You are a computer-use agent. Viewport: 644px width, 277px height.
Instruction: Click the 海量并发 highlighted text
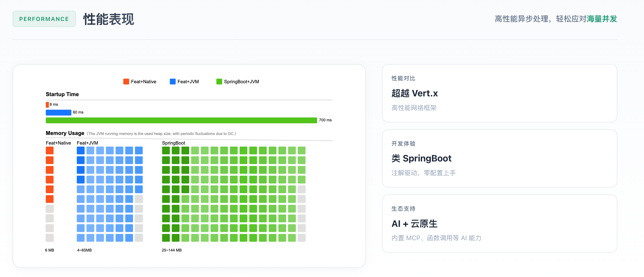602,19
